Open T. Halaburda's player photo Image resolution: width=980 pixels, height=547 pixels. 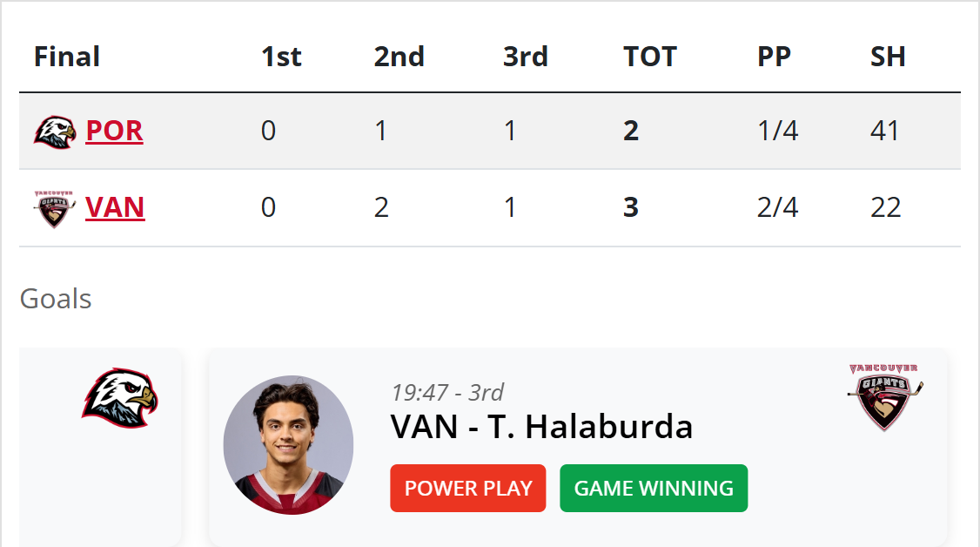tap(288, 445)
